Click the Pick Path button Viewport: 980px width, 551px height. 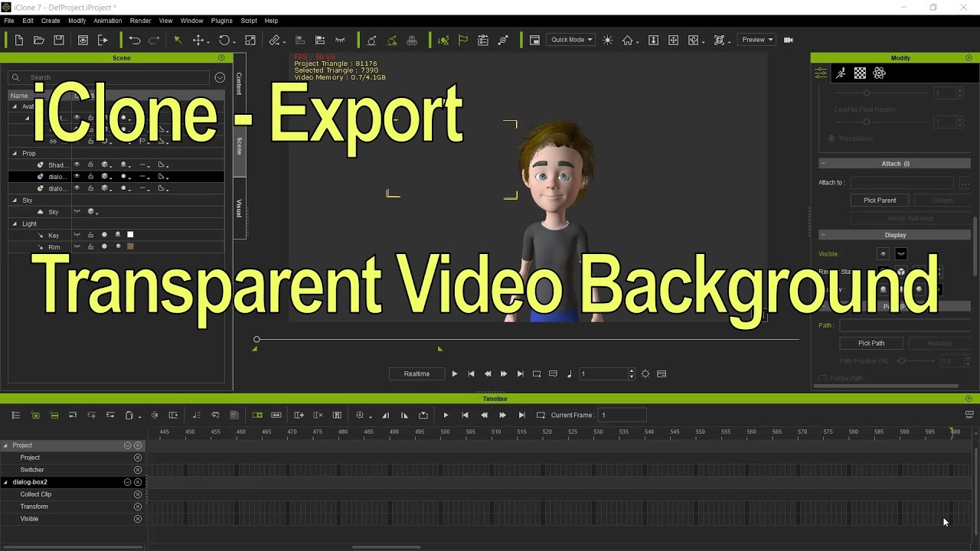pos(871,343)
